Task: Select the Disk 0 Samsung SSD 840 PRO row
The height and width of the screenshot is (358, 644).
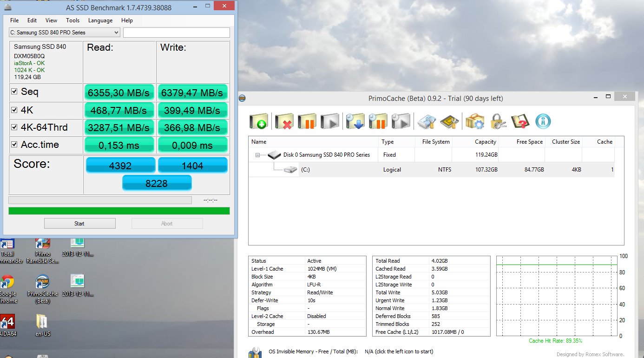Action: 432,155
